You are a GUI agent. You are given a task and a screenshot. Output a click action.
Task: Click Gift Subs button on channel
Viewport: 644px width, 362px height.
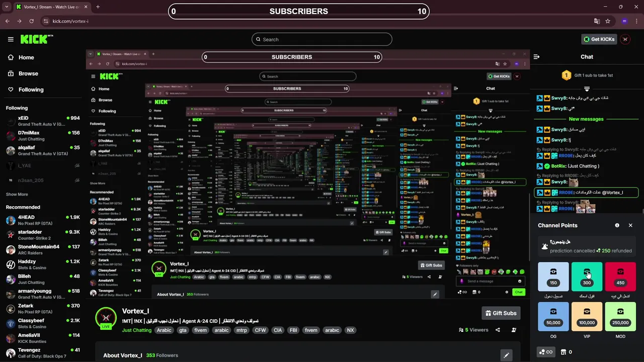pos(501,313)
